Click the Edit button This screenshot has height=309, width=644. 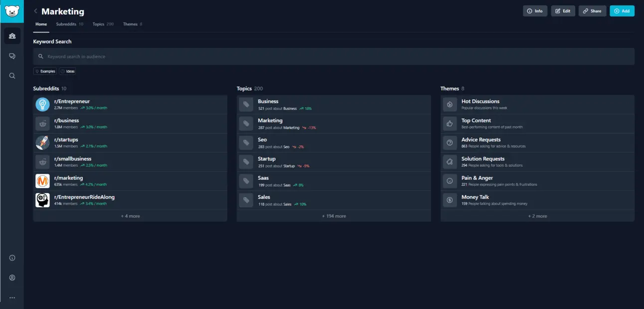pyautogui.click(x=563, y=11)
